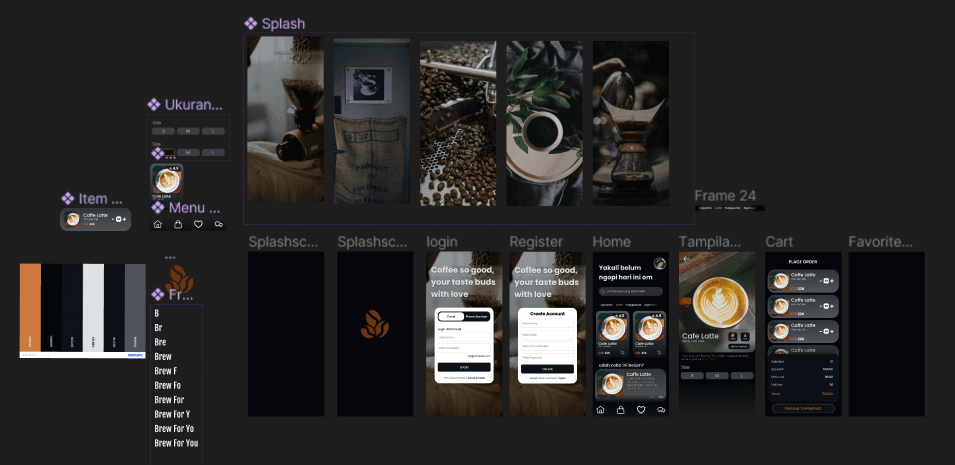Select the Colombia coffee sack splash image
955x465 pixels.
tap(372, 121)
